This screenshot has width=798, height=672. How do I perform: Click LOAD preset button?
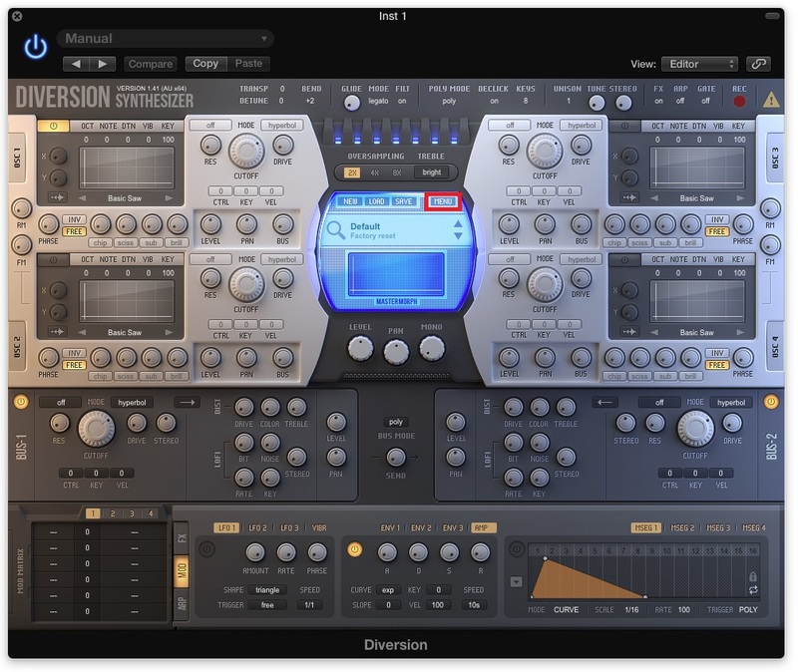coord(377,201)
